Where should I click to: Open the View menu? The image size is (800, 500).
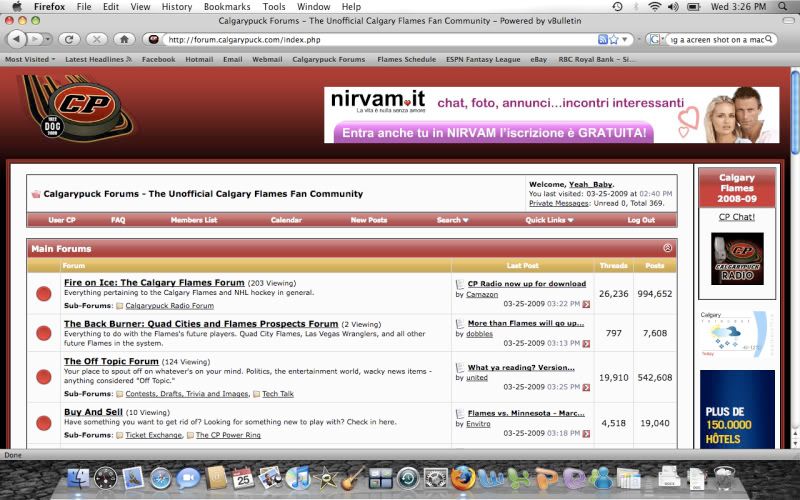tap(140, 7)
